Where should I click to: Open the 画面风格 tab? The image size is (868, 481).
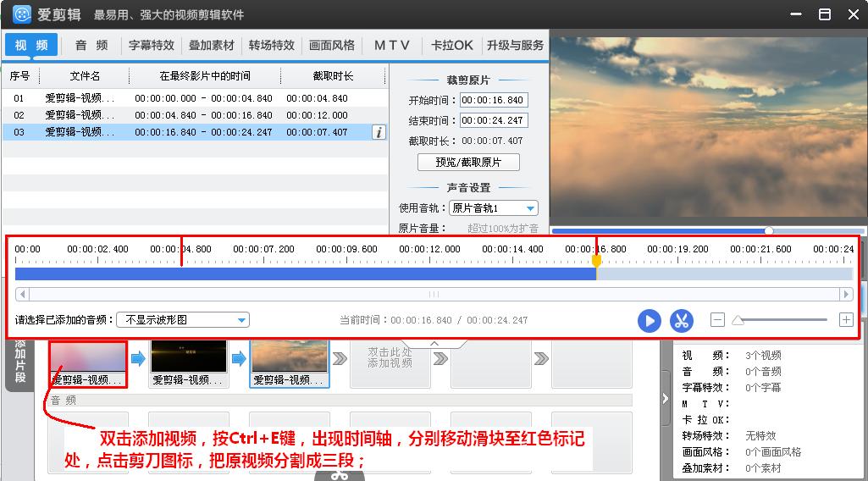(x=332, y=46)
